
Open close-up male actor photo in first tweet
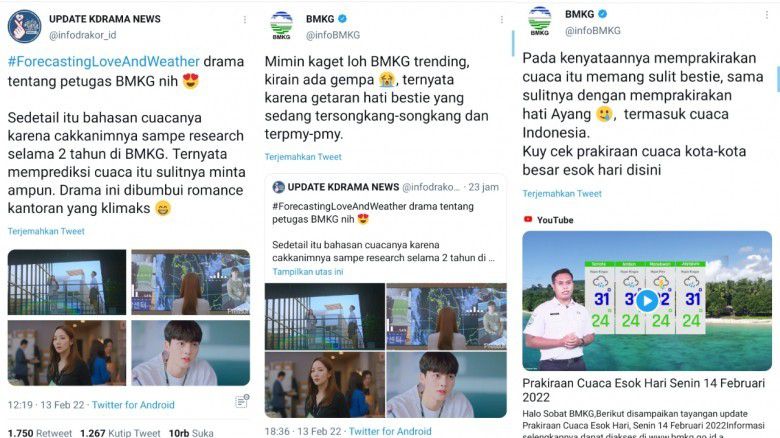point(191,353)
